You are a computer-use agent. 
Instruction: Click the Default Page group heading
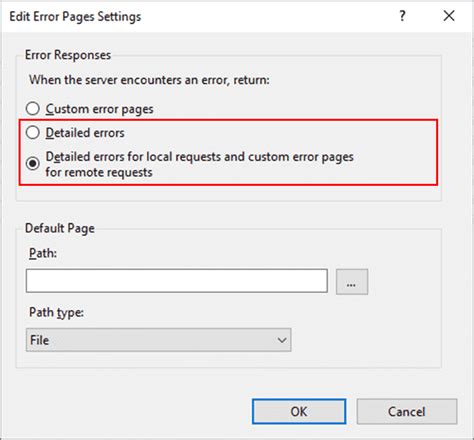[60, 229]
